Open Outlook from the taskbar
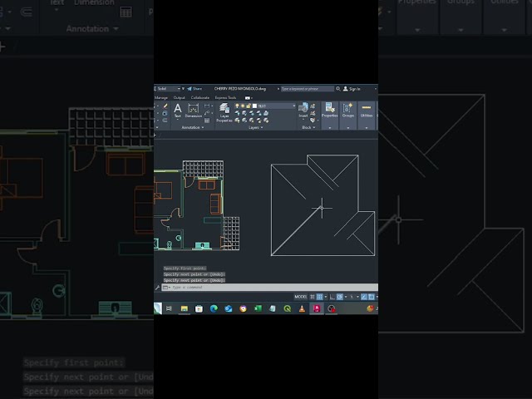532x399 pixels. click(229, 308)
